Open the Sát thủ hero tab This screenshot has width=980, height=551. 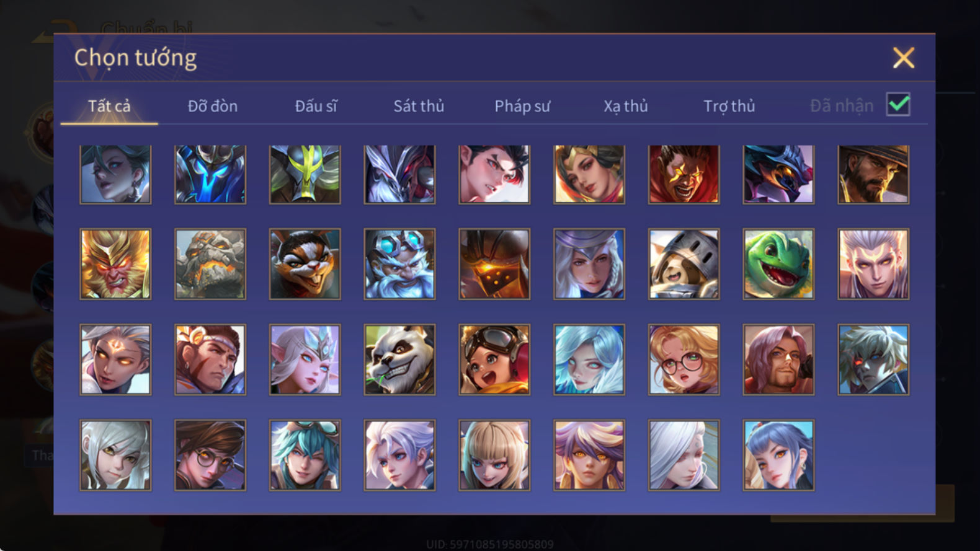(x=419, y=106)
